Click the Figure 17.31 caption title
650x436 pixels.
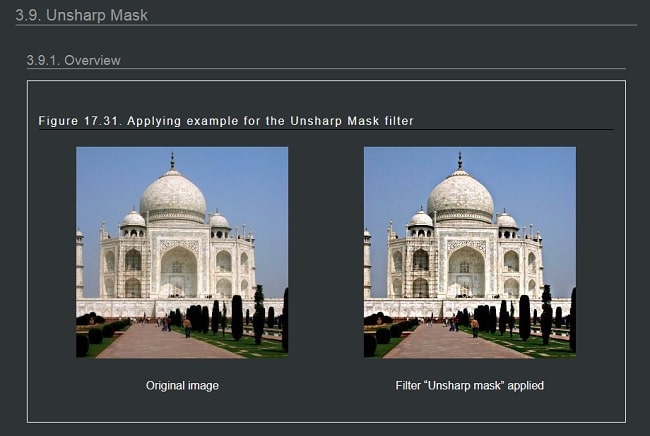point(226,121)
